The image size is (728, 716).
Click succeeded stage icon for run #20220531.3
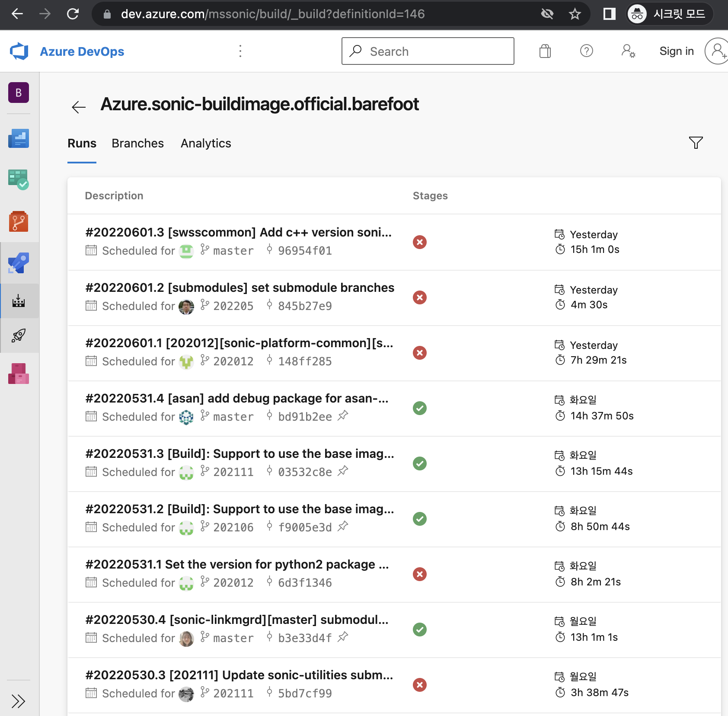click(x=420, y=463)
